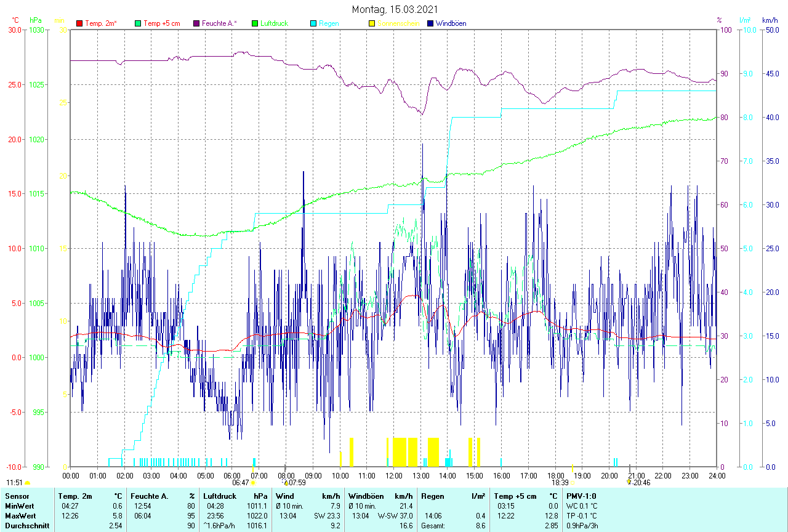Click the 'PMV-1:0' header
Image resolution: width=788 pixels, height=532 pixels.
tap(581, 496)
